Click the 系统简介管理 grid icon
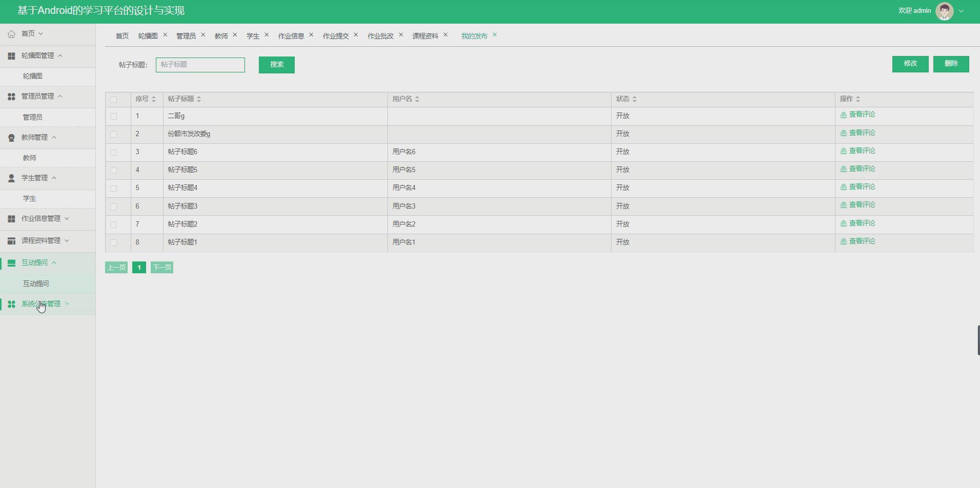Viewport: 980px width, 488px height. click(11, 303)
